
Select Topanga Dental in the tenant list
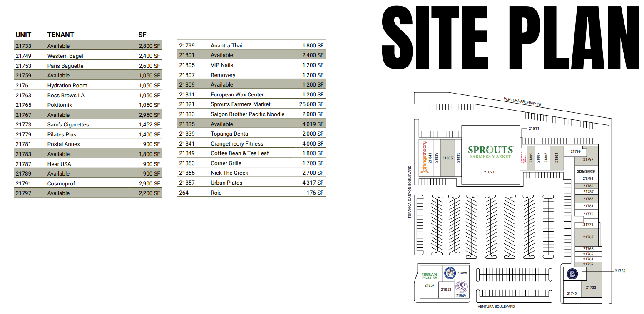(230, 134)
